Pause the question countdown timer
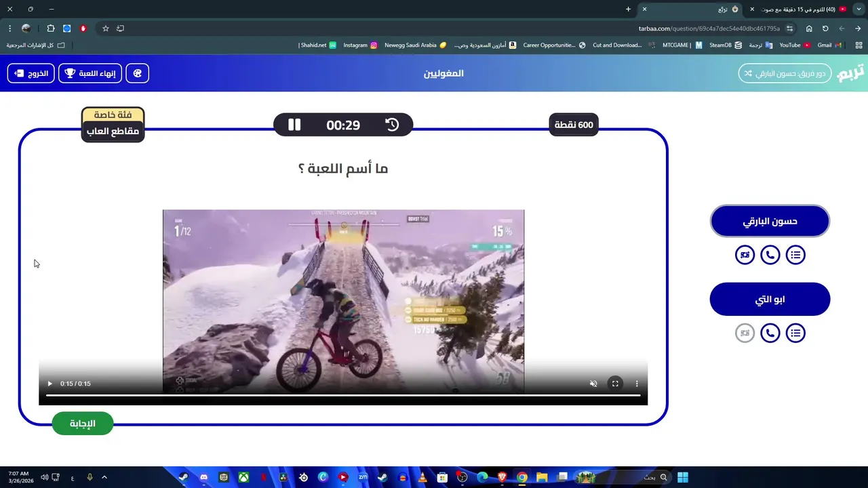868x488 pixels. [x=294, y=125]
